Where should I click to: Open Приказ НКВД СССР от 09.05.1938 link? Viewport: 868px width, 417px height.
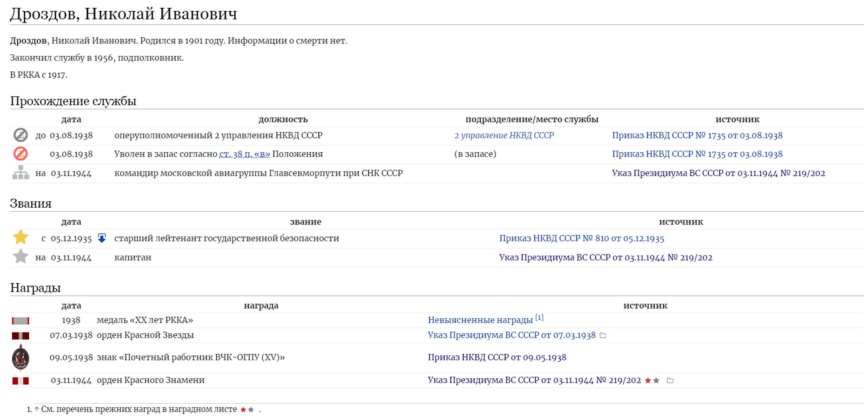[x=497, y=358]
